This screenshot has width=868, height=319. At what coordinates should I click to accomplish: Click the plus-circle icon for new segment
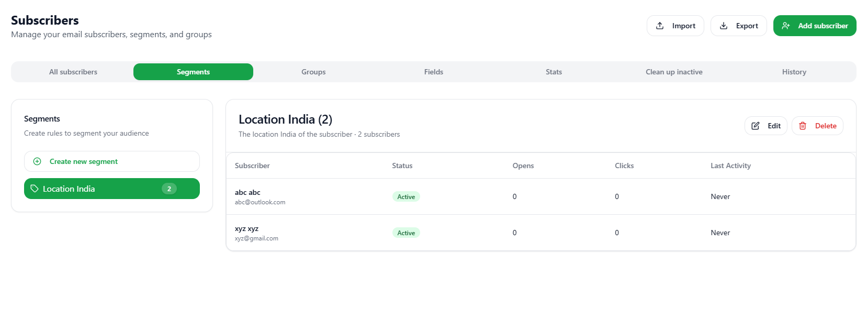pyautogui.click(x=37, y=161)
